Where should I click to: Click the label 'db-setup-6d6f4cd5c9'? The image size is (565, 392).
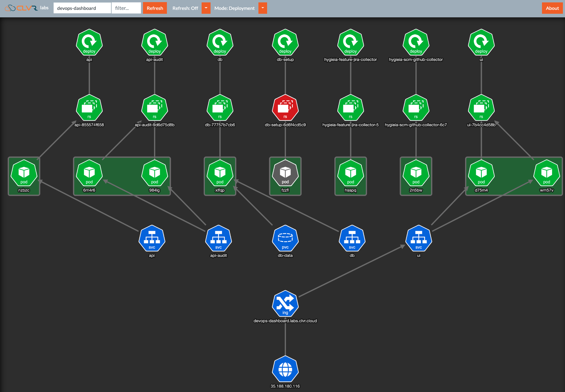pyautogui.click(x=285, y=125)
